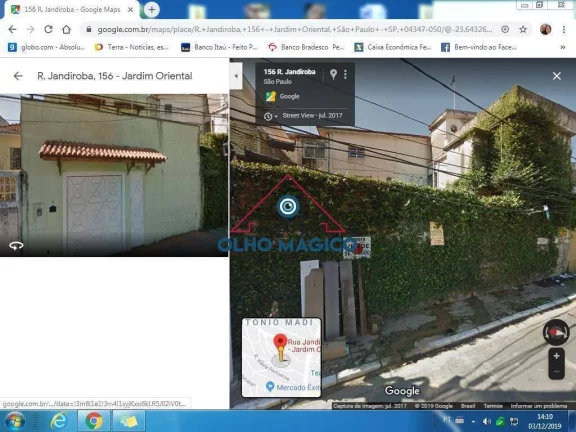Screen dimensions: 576x432
Task: Select the '156 R. Jandiroba - Google Maps' tab
Action: tap(72, 10)
